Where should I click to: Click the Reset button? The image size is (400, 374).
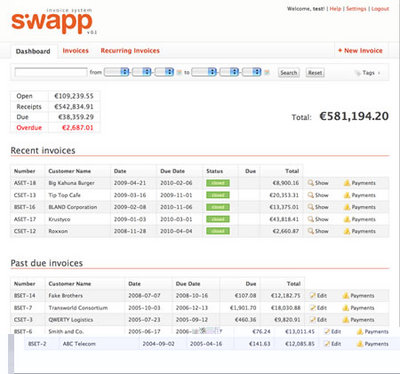(315, 73)
